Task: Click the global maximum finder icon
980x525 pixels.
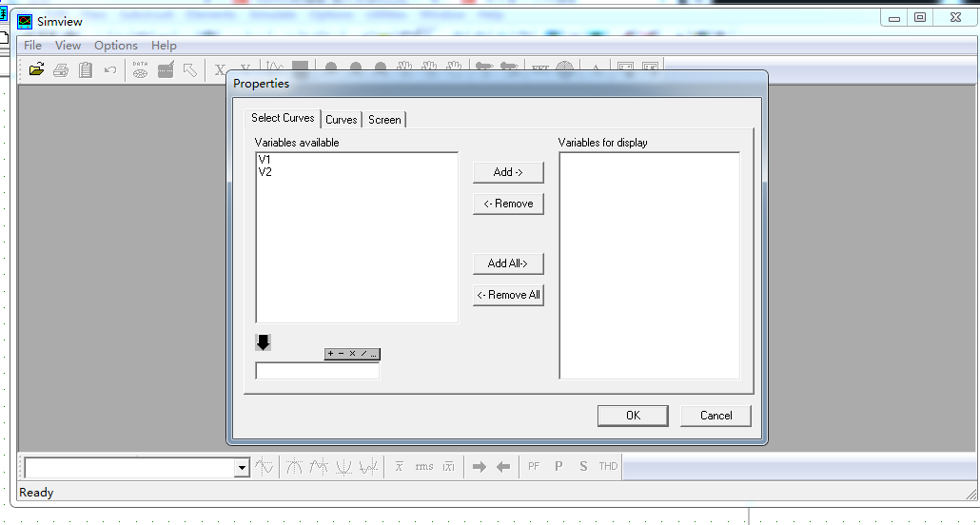Action: 294,466
